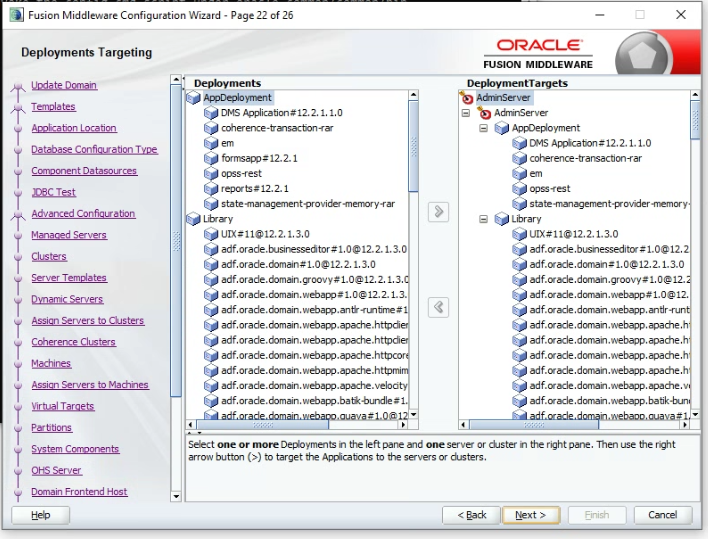Click the right arrow target button

[x=438, y=211]
